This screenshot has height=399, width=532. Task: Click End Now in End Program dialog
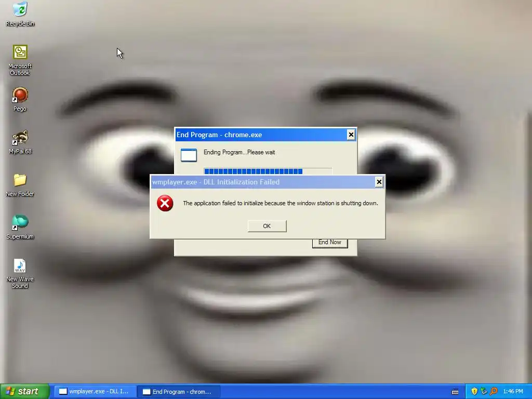[x=330, y=243]
